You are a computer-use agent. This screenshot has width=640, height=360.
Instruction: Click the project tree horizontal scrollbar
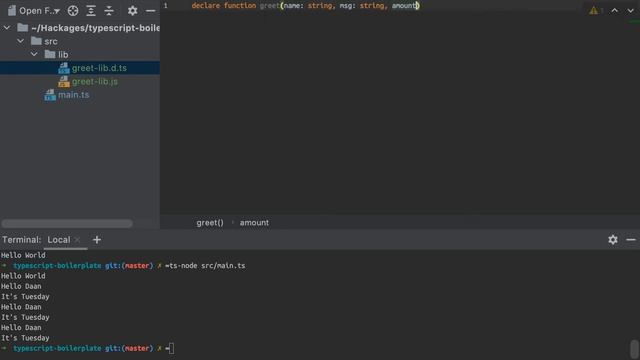click(67, 223)
